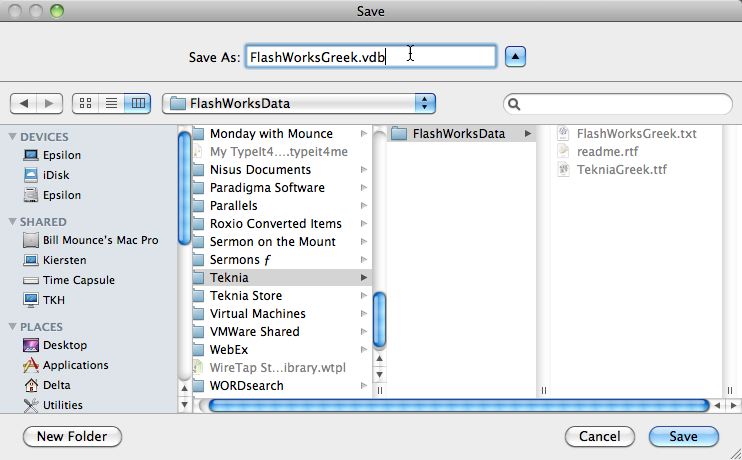Click the back navigation arrow
The width and height of the screenshot is (742, 460).
tap(24, 103)
